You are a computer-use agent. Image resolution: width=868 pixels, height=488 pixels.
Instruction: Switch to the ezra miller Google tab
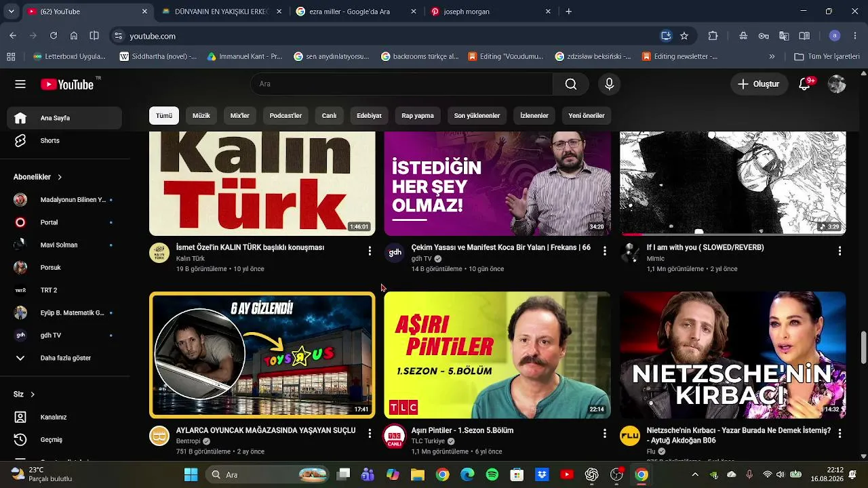[357, 12]
